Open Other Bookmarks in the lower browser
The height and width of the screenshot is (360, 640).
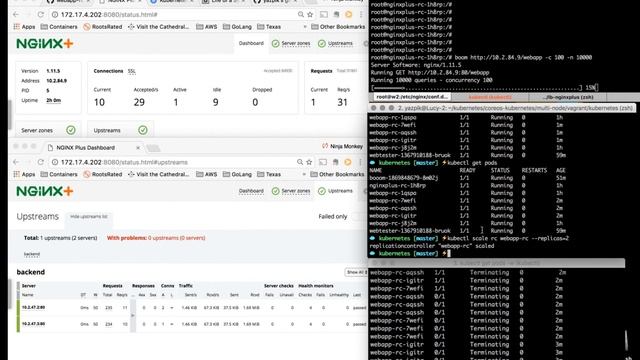pos(338,174)
